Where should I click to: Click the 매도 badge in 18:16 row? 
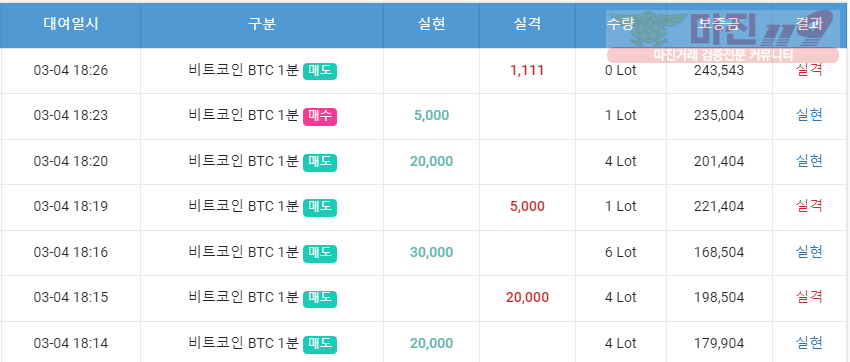tap(320, 254)
